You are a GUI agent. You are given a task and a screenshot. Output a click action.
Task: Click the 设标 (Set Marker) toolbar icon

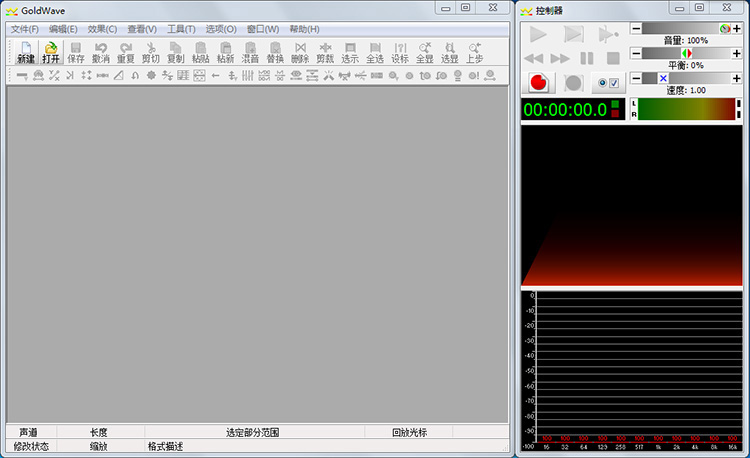click(400, 53)
